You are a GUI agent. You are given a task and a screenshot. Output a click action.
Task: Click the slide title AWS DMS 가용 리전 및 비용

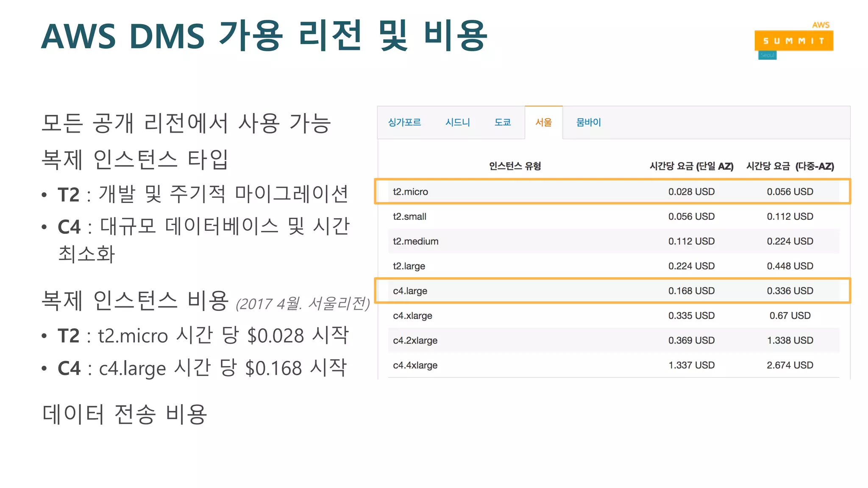tap(264, 36)
